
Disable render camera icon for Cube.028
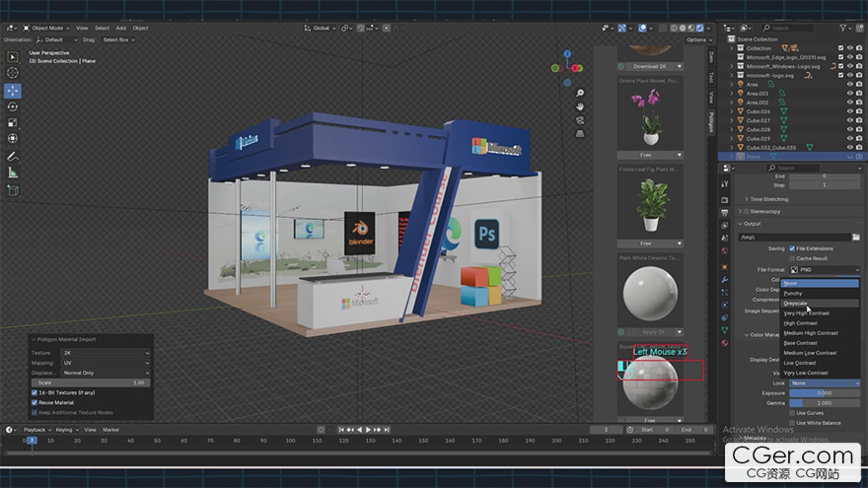[x=859, y=129]
